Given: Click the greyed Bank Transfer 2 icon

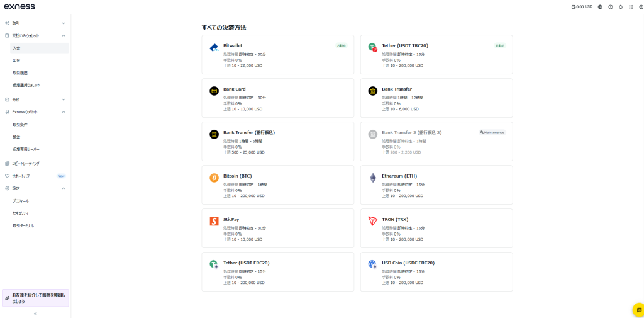Looking at the screenshot, I should pos(372,135).
